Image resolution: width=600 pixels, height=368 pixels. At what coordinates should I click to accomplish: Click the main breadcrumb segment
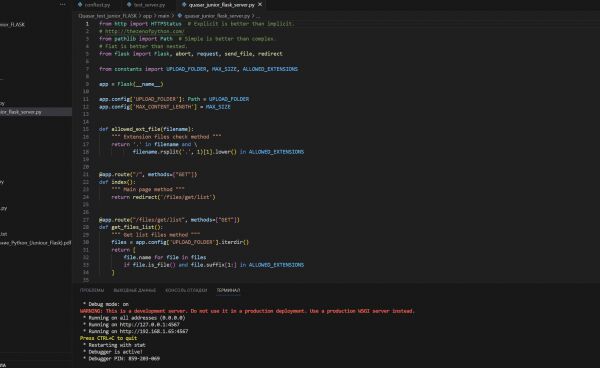[163, 16]
